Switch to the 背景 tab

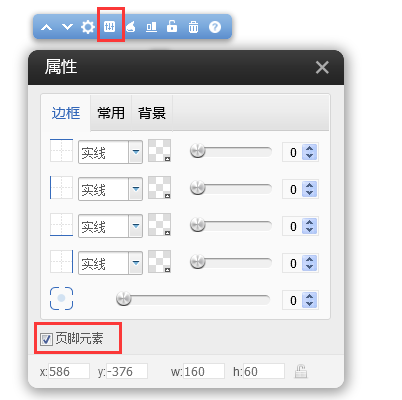[x=152, y=113]
